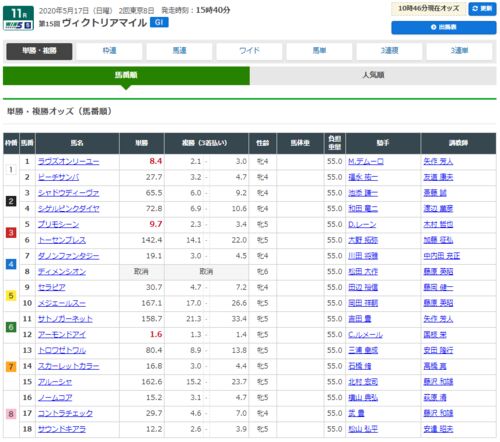Open jockey 武 豊 link
The height and width of the screenshot is (442, 500).
point(356,413)
